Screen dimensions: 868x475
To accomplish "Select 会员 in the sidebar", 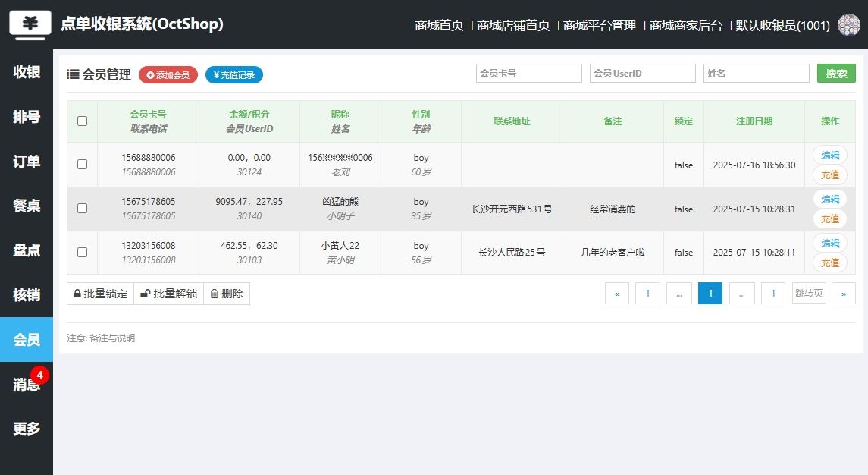I will pos(27,339).
